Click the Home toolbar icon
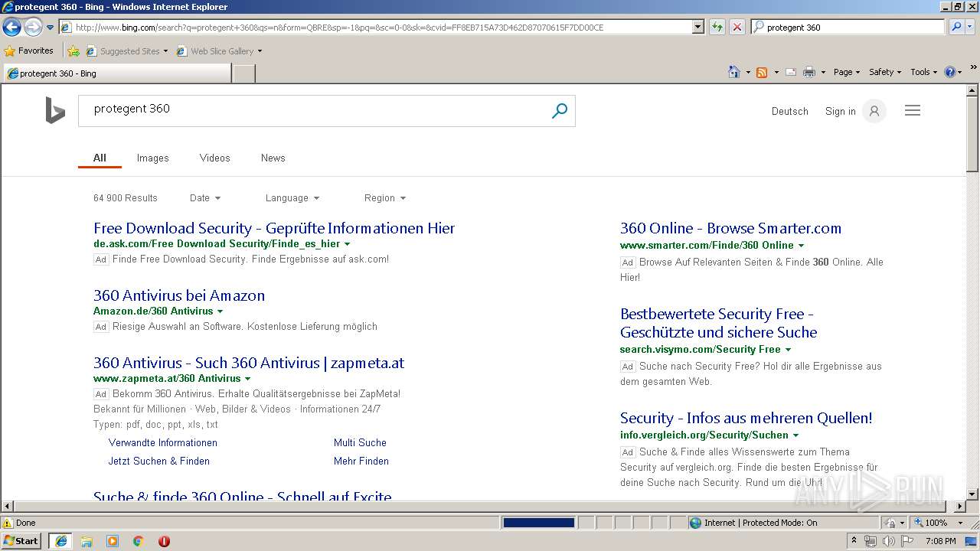Image resolution: width=980 pixels, height=551 pixels. point(733,72)
